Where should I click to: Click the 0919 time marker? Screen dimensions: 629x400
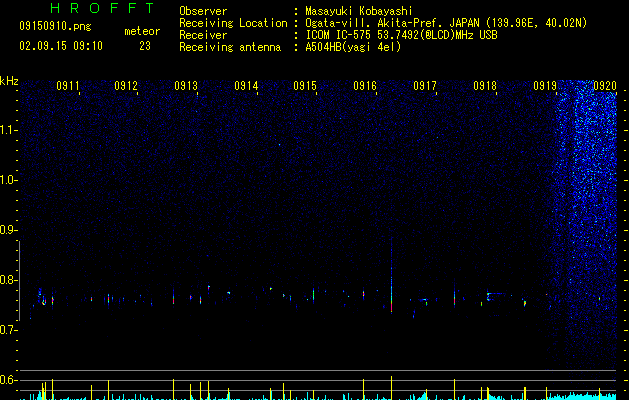545,85
